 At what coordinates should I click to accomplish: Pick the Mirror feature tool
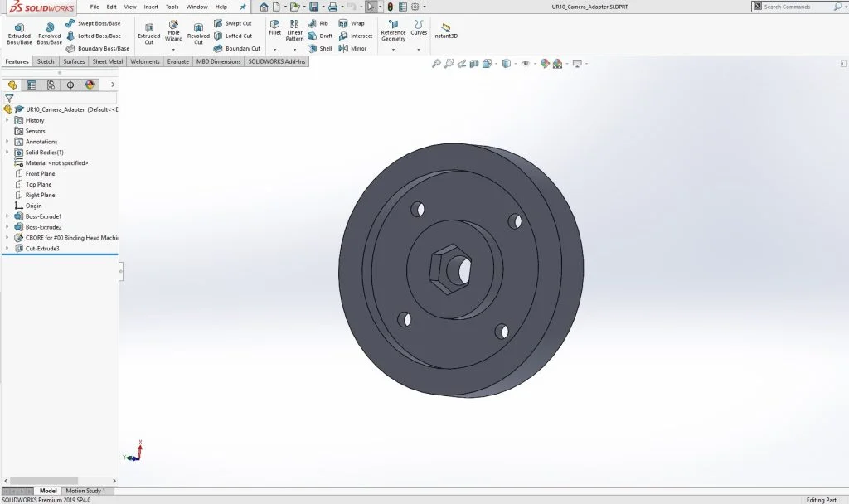click(x=352, y=48)
